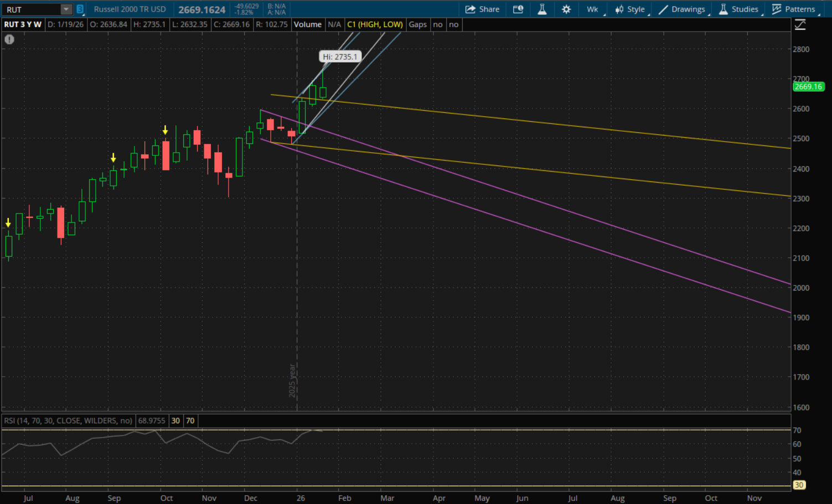Expand the RUT symbol dropdown arrow
The width and height of the screenshot is (832, 504).
click(66, 9)
